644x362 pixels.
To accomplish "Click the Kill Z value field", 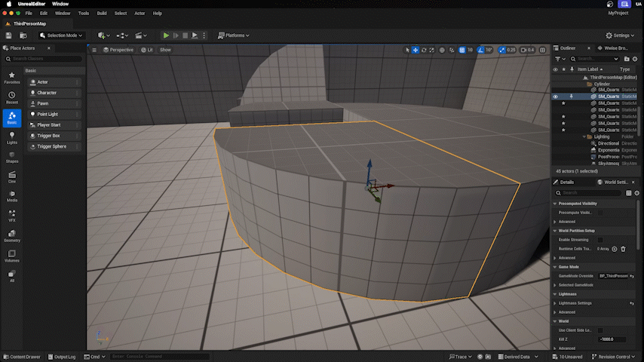I will (x=613, y=339).
